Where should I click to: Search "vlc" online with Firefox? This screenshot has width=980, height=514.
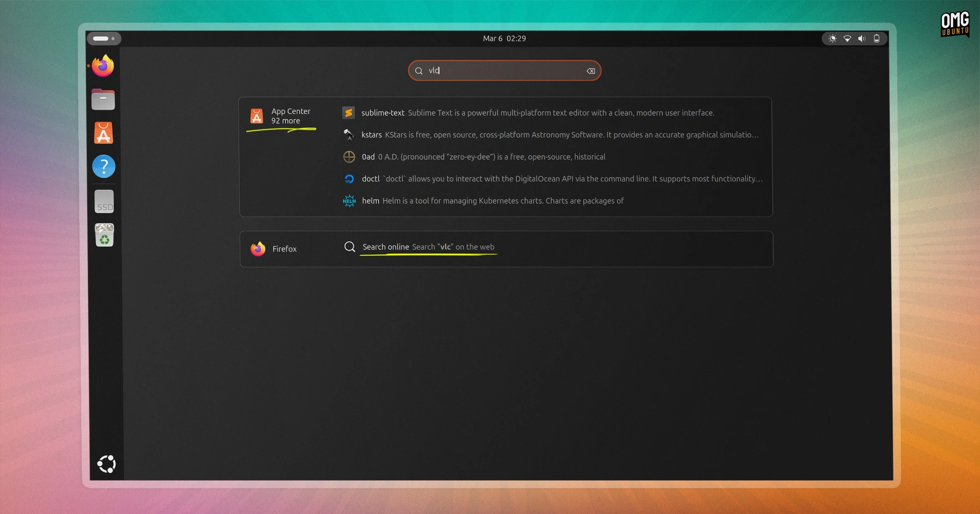point(428,246)
